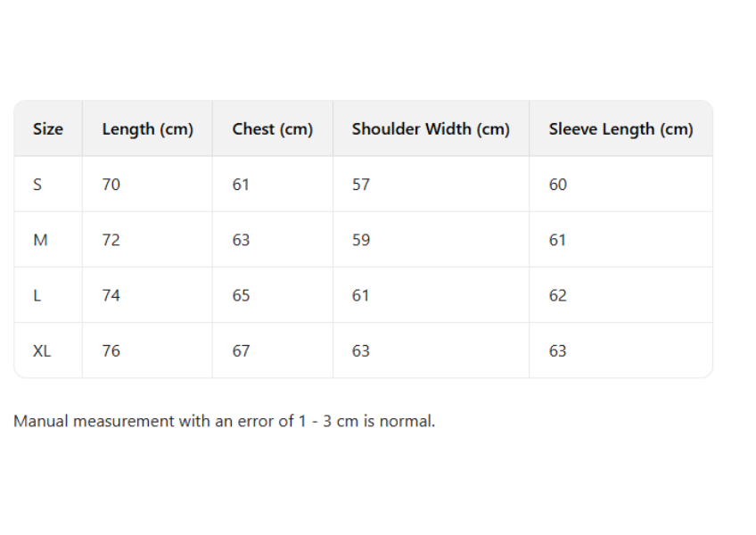756x535 pixels.
Task: Select the size "L" row label
Action: point(37,295)
